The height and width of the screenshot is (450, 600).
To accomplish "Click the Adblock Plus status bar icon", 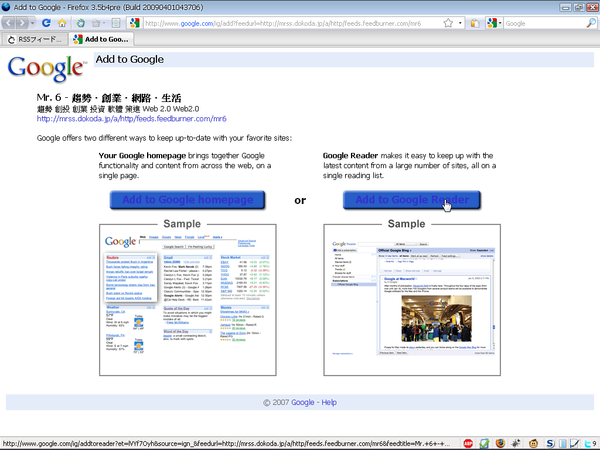I will point(468,443).
